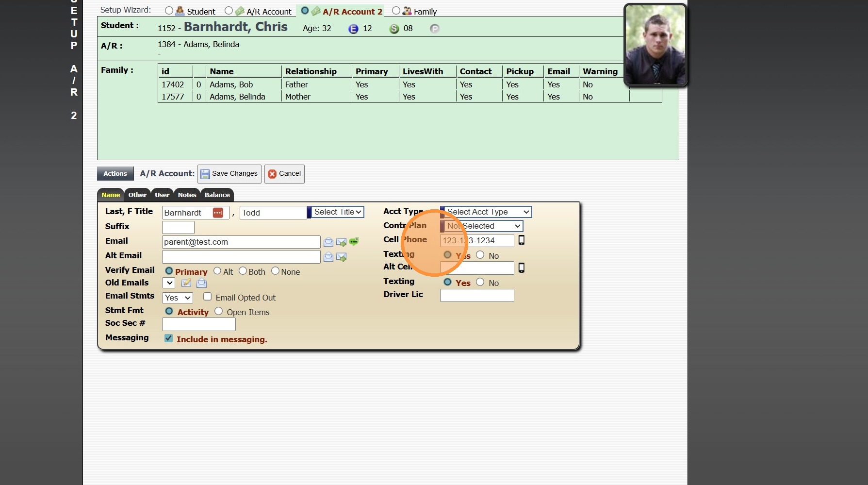The width and height of the screenshot is (868, 485).
Task: Open the Email Stmts dropdown
Action: tap(178, 298)
